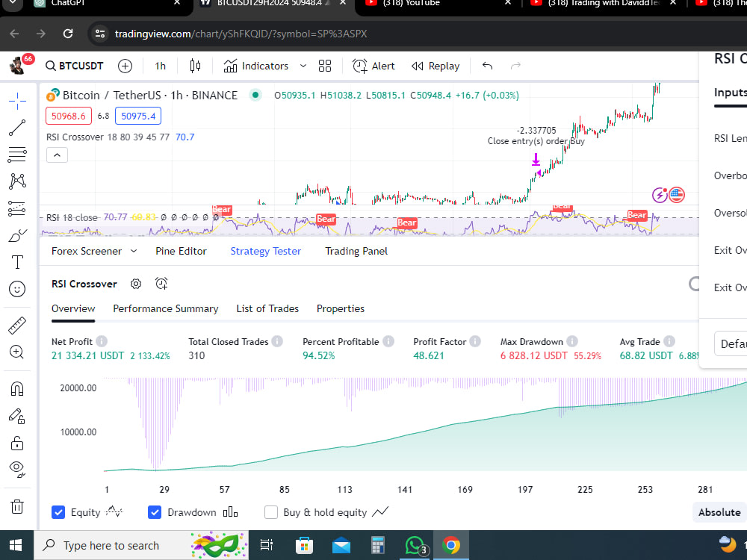747x560 pixels.
Task: Activate the chart Zoom tool
Action: point(17,352)
